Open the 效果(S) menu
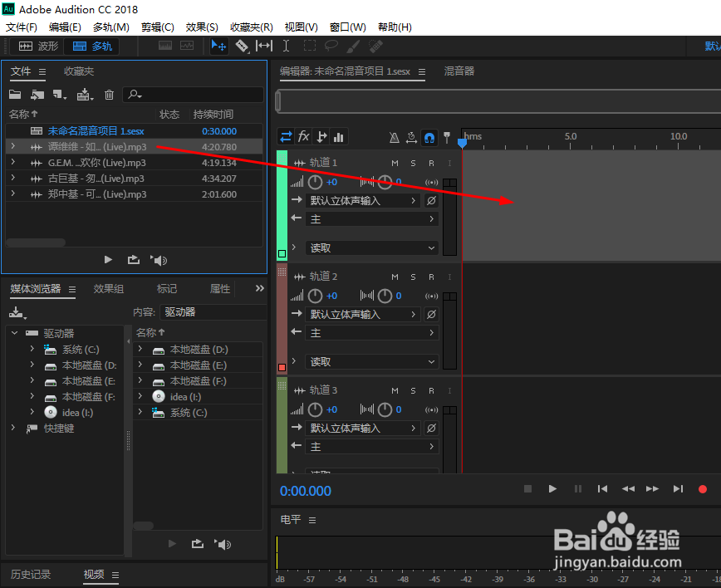Image resolution: width=721 pixels, height=588 pixels. click(x=202, y=27)
